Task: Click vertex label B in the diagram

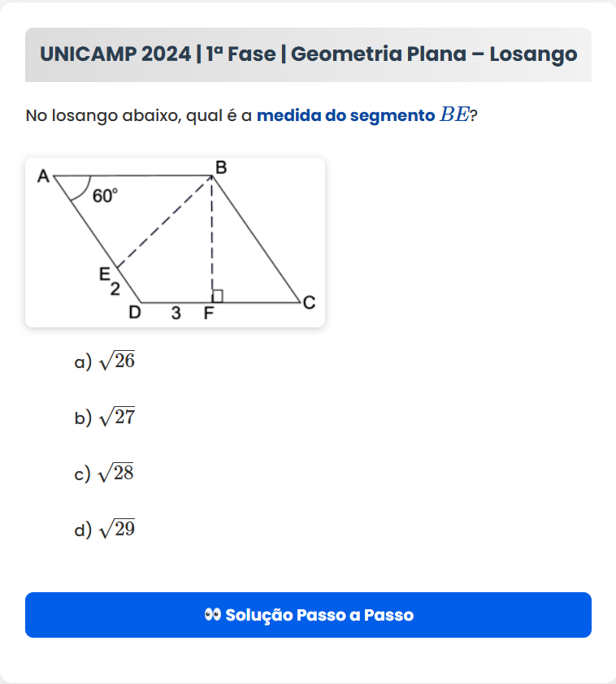Action: (220, 168)
